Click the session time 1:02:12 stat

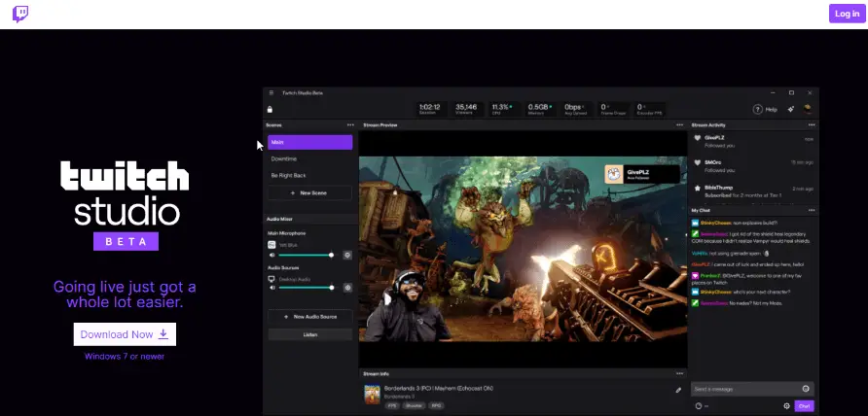[429, 109]
